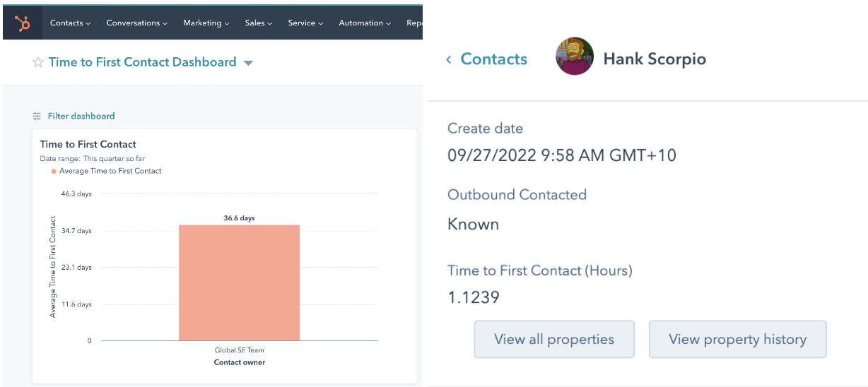
Task: Click the View all properties button
Action: [553, 339]
